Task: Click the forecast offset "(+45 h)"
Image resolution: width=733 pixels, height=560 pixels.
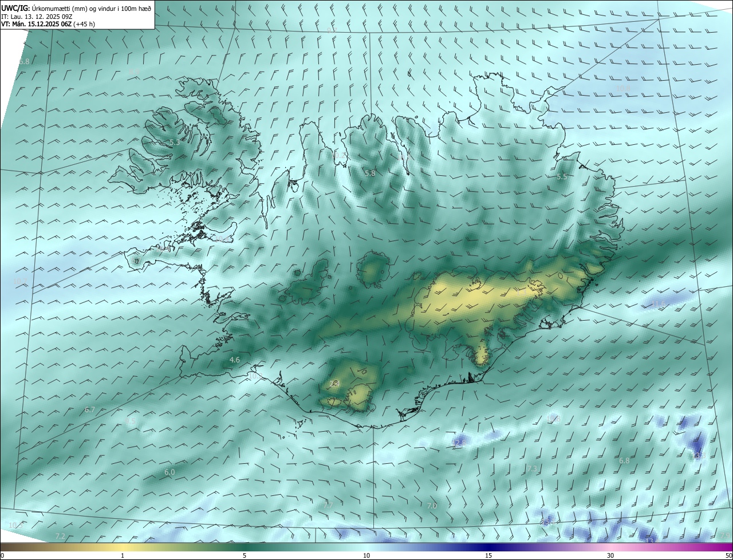Action: coord(84,24)
